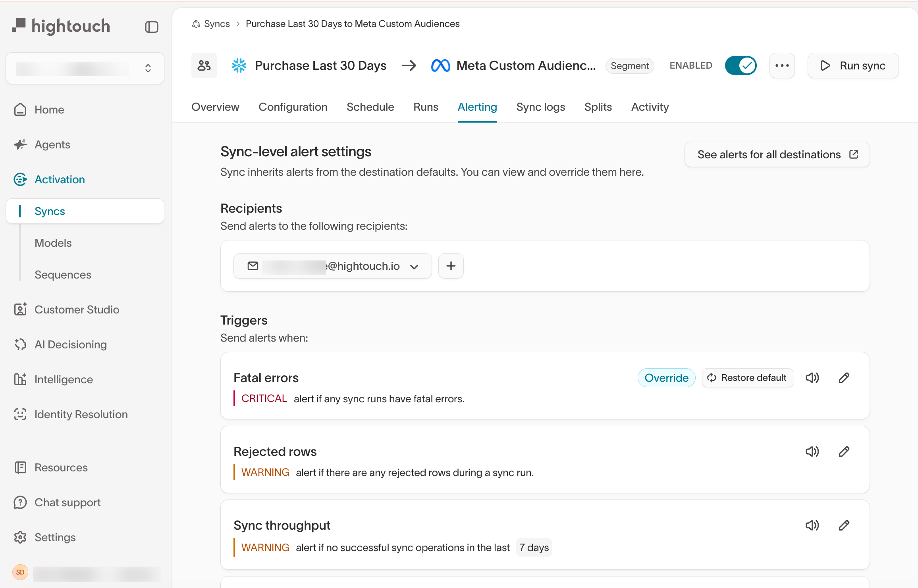Open Syncs sidebar item
This screenshot has width=918, height=588.
point(85,211)
